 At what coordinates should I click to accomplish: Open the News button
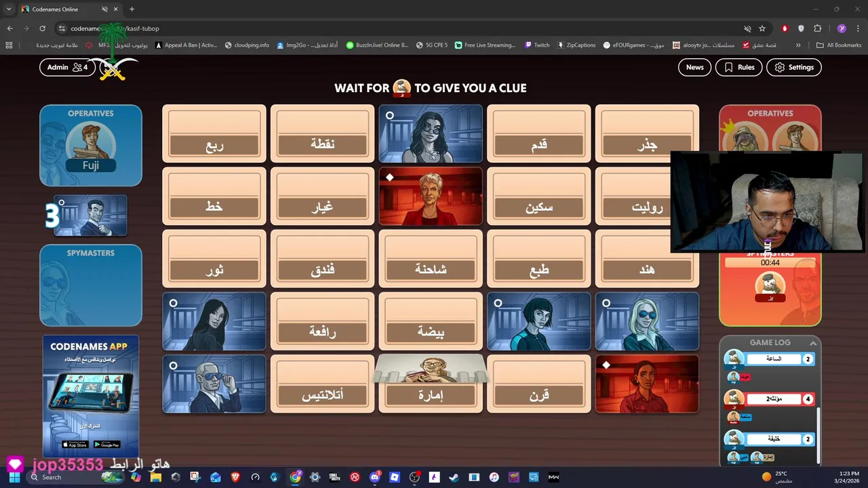click(694, 67)
